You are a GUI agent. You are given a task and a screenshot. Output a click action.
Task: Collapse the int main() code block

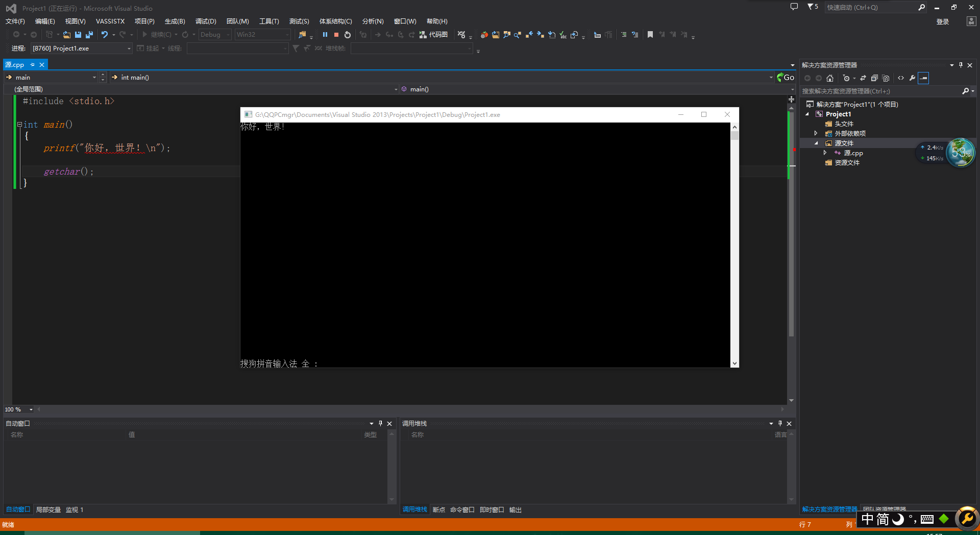tap(19, 125)
